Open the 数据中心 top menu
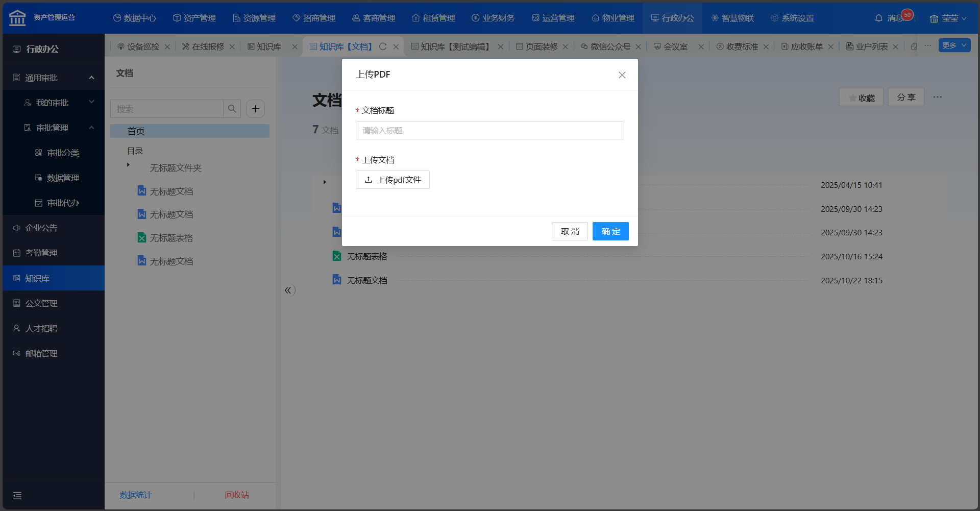Screen dimensions: 980x511 [135, 18]
